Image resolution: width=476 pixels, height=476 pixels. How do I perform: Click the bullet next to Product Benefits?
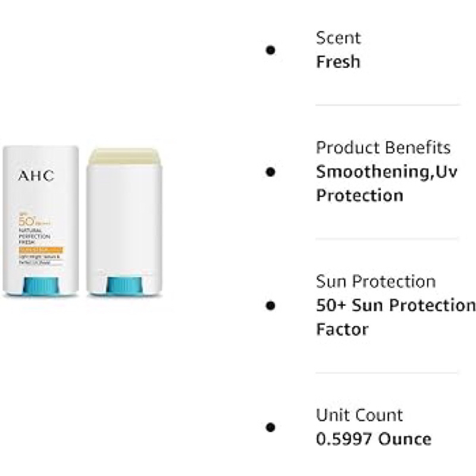tap(270, 172)
